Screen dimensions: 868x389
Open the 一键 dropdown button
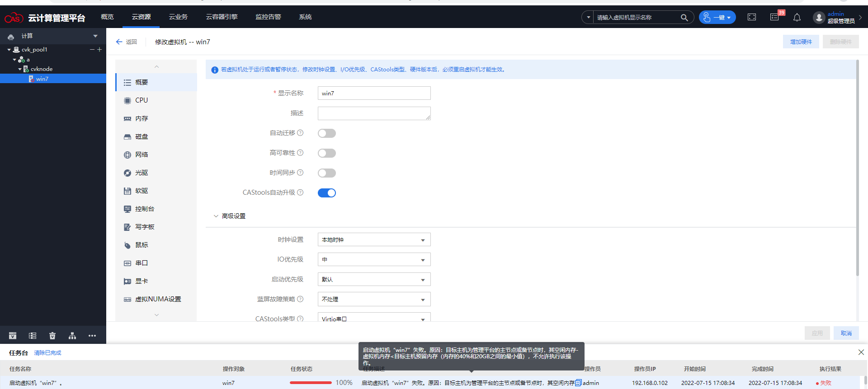(717, 17)
